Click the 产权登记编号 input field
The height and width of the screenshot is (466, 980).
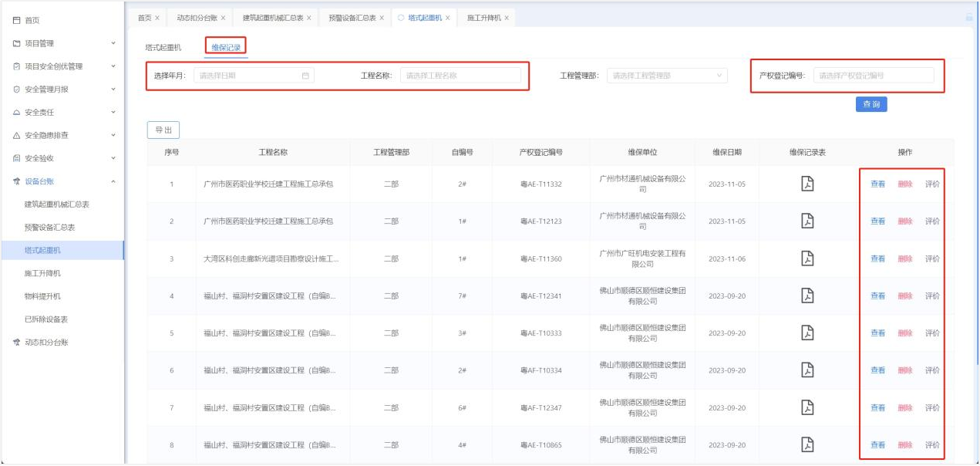point(873,76)
